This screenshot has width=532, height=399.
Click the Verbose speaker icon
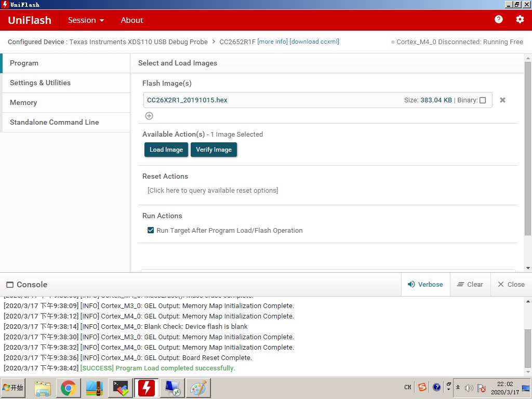[x=411, y=284]
